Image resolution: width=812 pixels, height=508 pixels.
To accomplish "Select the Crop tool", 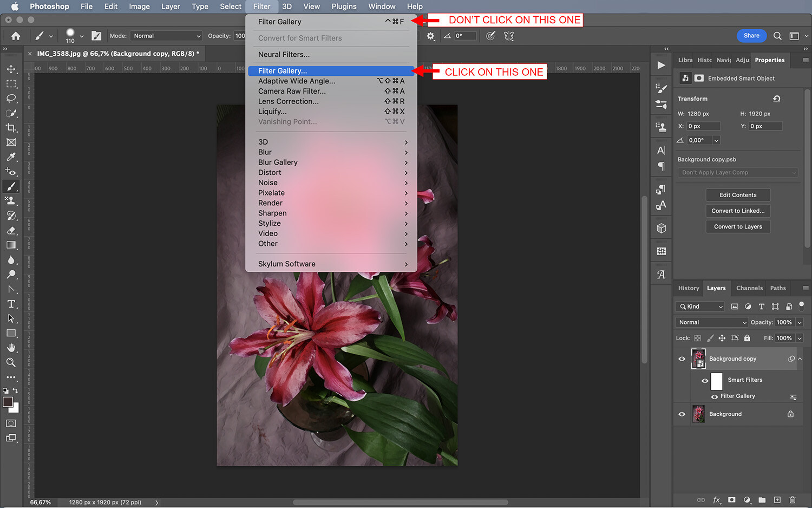I will click(11, 128).
